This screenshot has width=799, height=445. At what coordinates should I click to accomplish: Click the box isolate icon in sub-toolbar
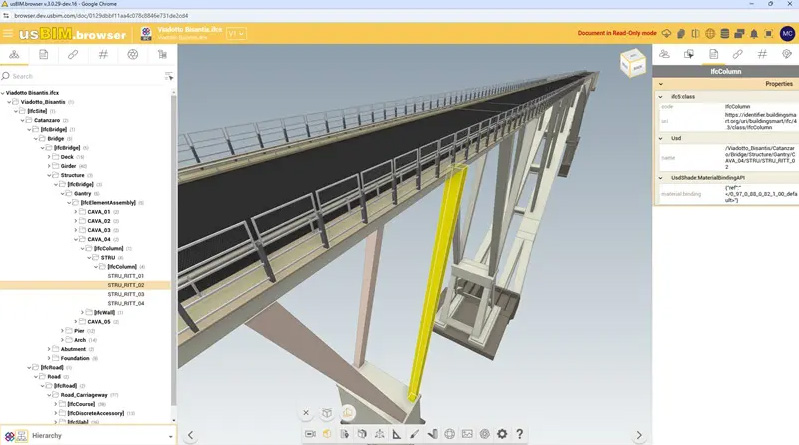[327, 412]
